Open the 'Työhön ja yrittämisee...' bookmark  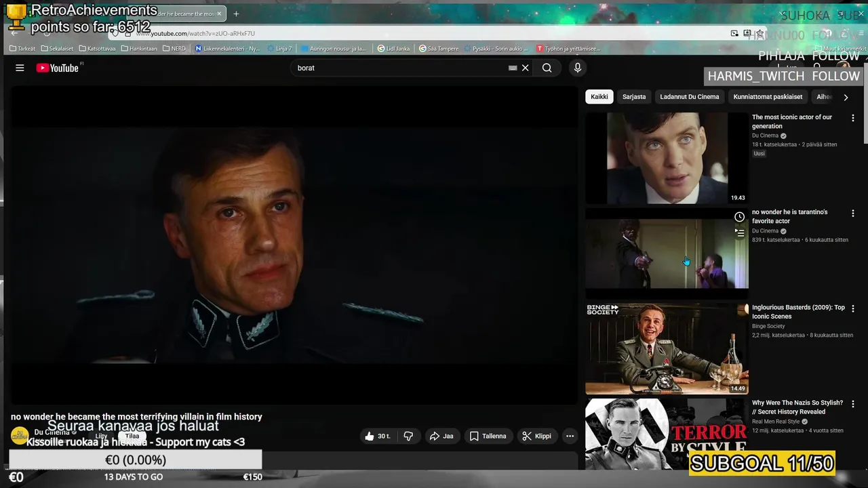568,49
